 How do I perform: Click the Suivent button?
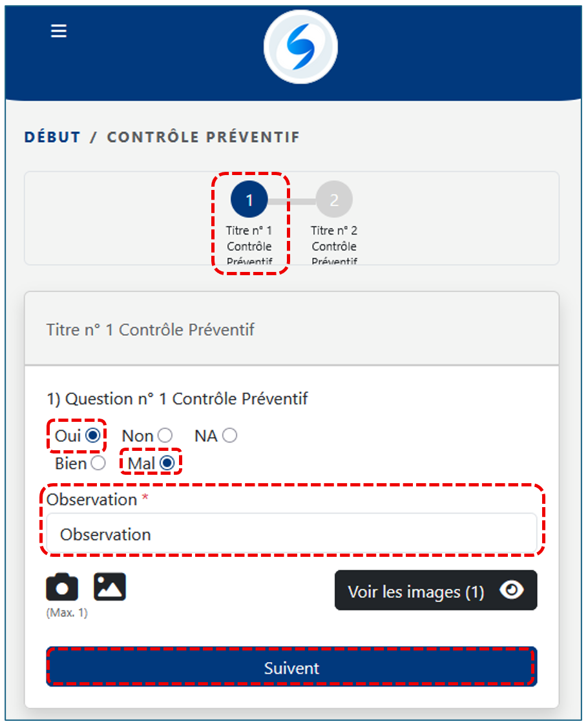291,668
